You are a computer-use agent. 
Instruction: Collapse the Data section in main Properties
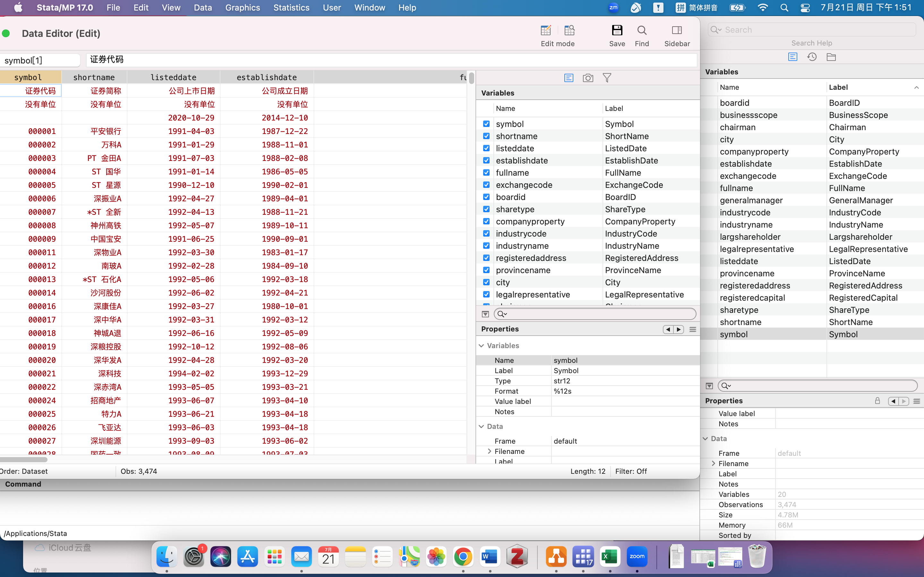point(705,439)
